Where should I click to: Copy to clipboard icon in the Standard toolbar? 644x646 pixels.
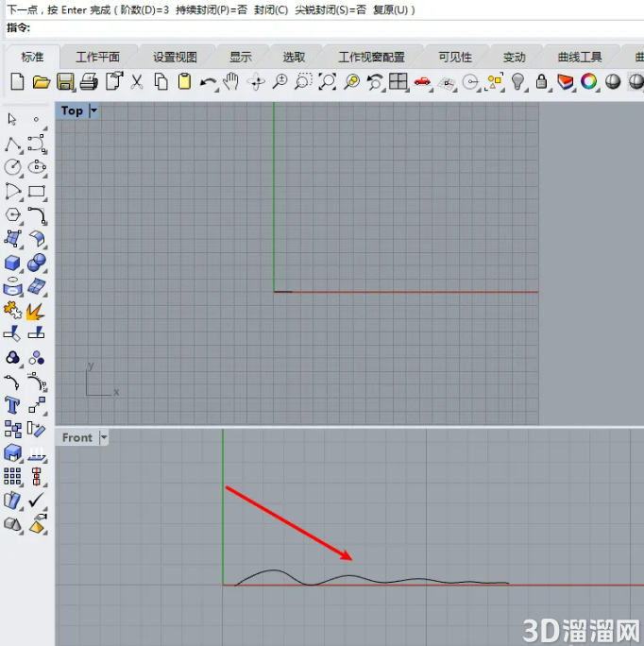coord(161,81)
